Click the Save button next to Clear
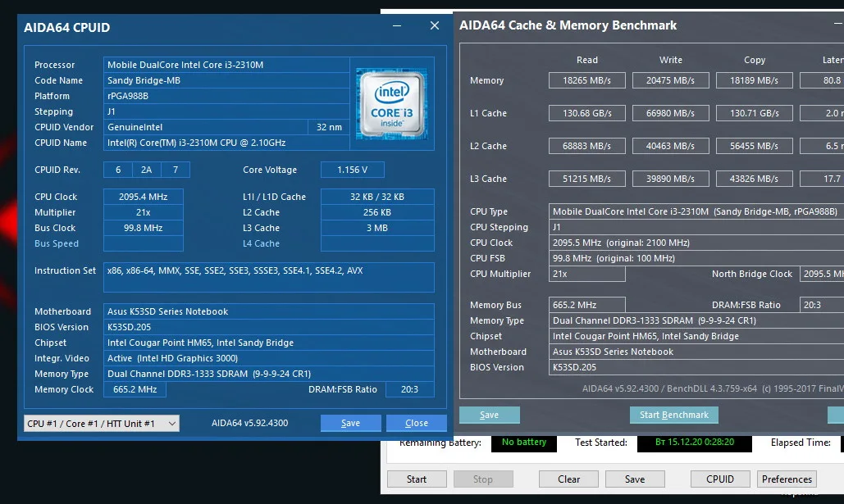The image size is (844, 504). click(635, 479)
